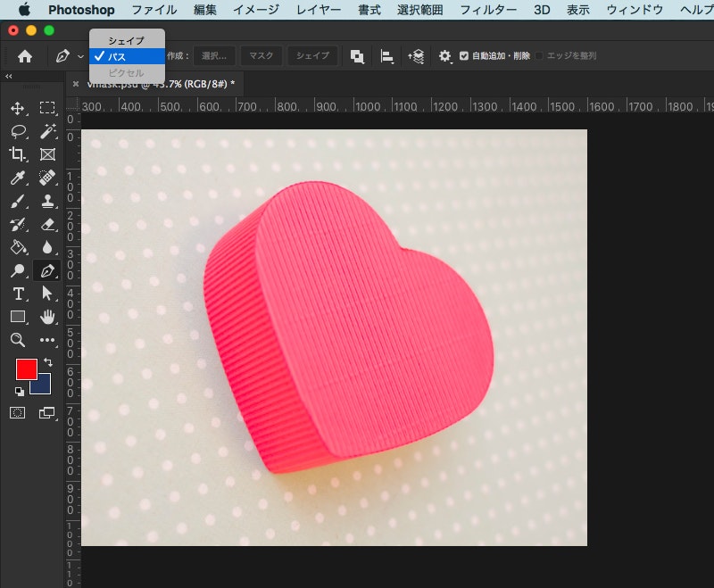This screenshot has width=714, height=588.
Task: Click the マスク make button
Action: pos(262,56)
